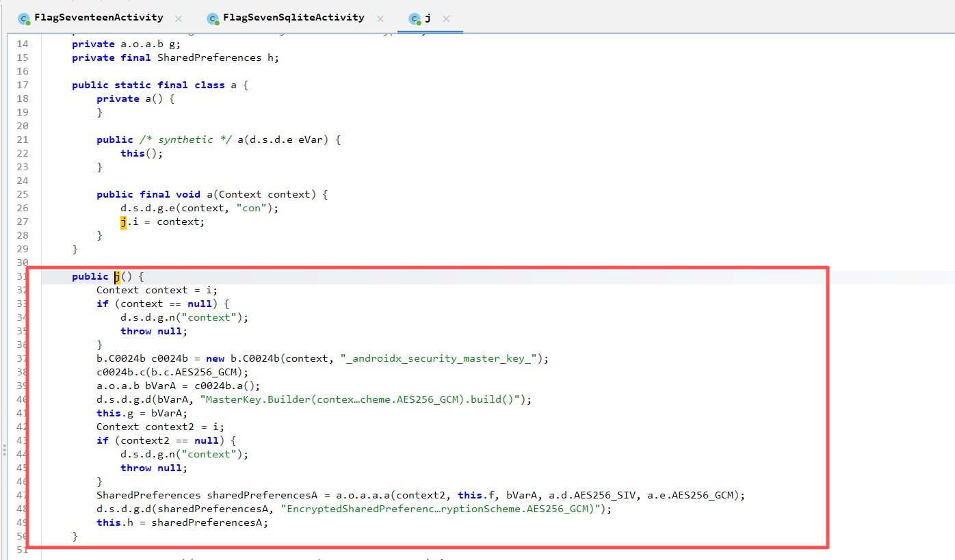Select the j class tab
Image resolution: width=955 pixels, height=560 pixels.
[x=428, y=18]
